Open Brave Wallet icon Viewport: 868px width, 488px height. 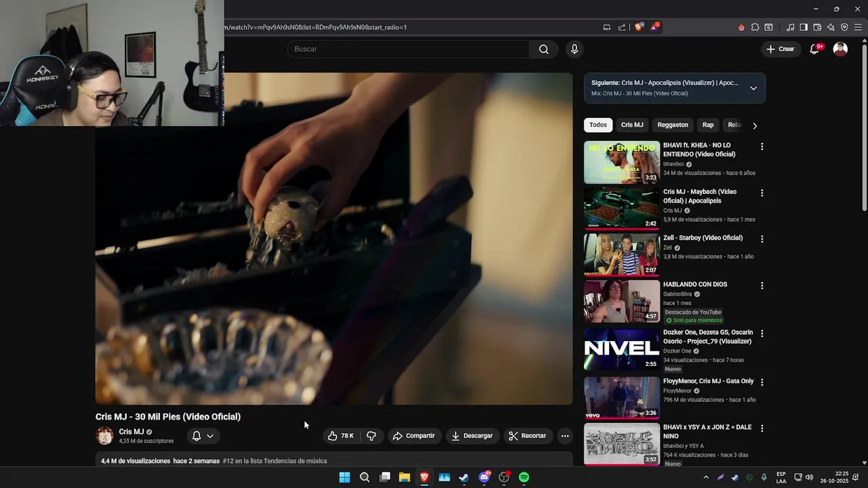pos(817,27)
